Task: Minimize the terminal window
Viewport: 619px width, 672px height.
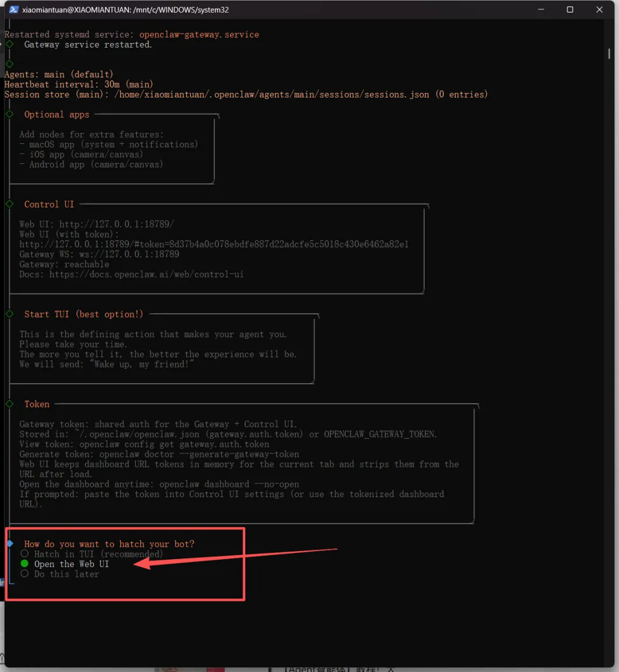Action: click(541, 9)
